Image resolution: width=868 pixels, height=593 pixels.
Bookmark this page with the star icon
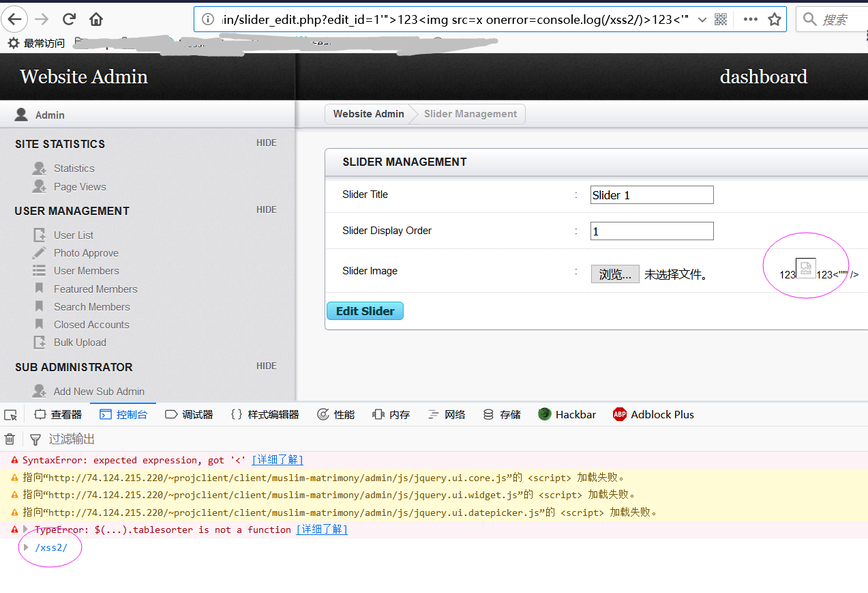click(775, 19)
